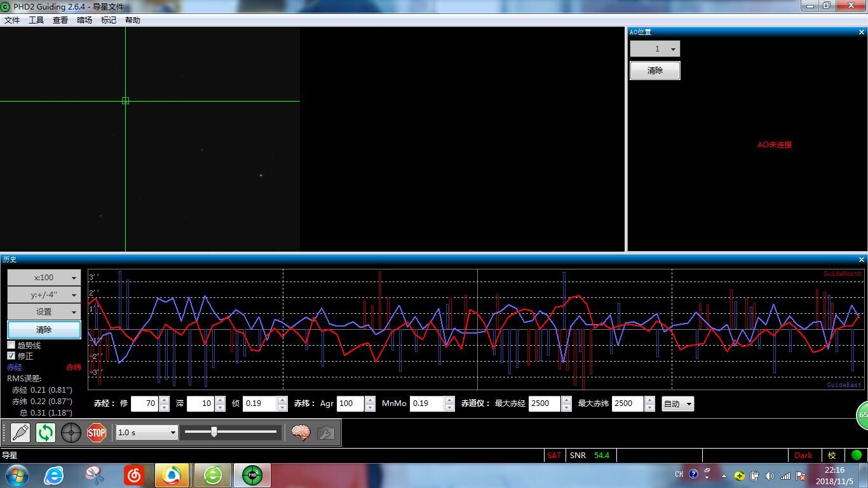Click the green 65 floating badge
The height and width of the screenshot is (488, 868).
[862, 415]
